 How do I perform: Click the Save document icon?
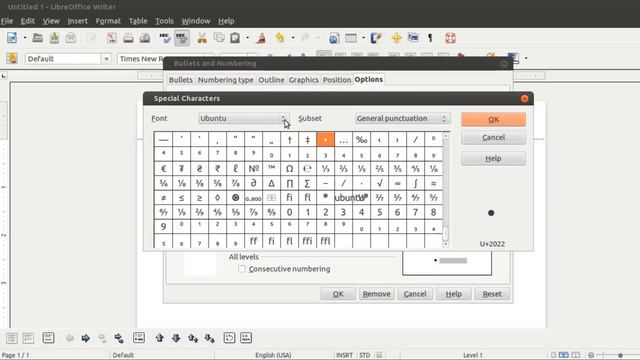(x=54, y=38)
